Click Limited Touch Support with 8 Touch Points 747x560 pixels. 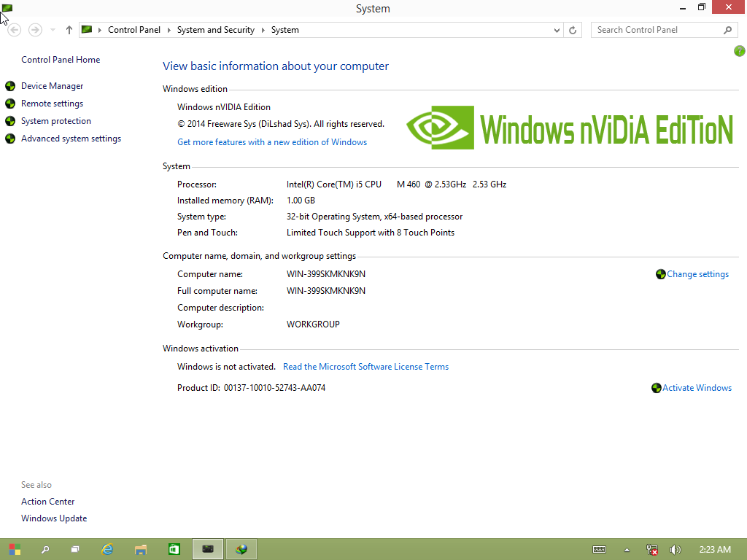click(x=370, y=233)
